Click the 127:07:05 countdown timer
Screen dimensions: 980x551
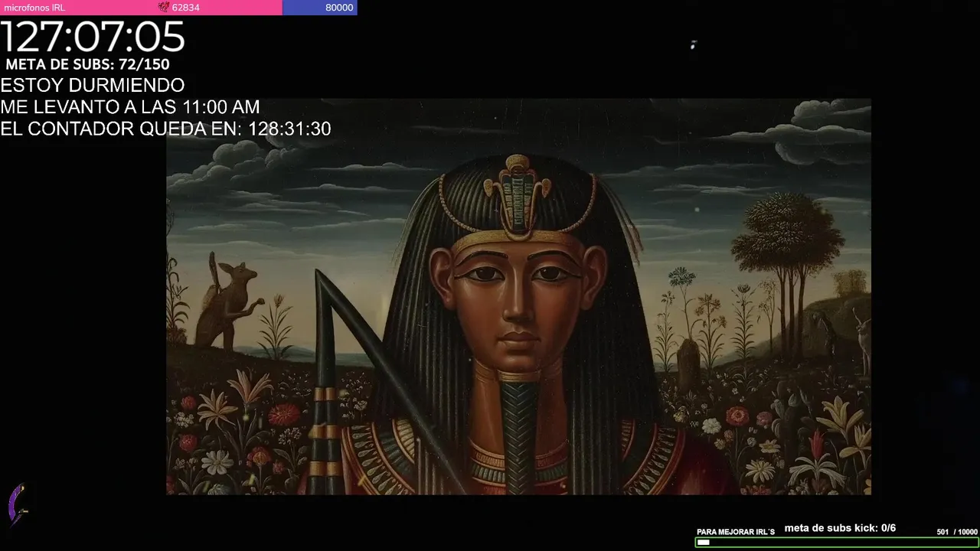coord(93,37)
